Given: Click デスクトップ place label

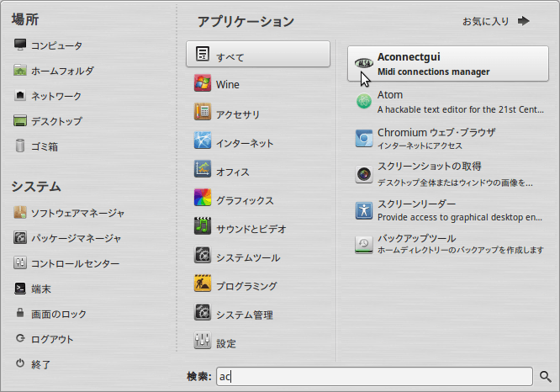Looking at the screenshot, I should 57,121.
